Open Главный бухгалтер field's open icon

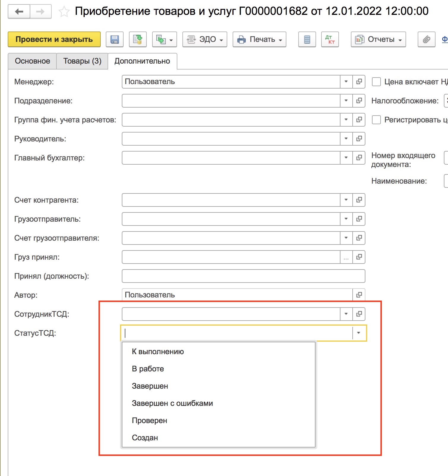359,158
